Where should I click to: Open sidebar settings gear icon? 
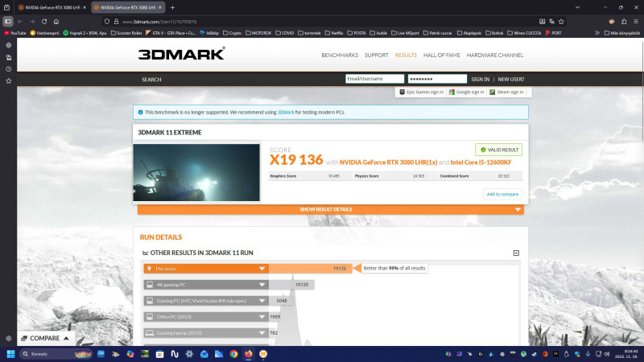(x=9, y=339)
